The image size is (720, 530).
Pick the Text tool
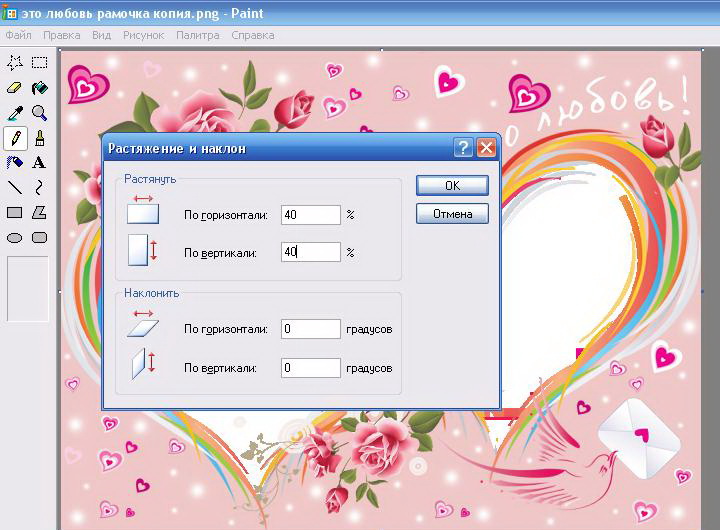coord(40,162)
